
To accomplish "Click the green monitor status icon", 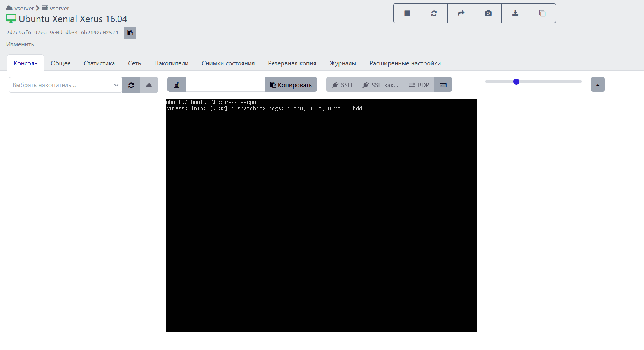I will (11, 19).
